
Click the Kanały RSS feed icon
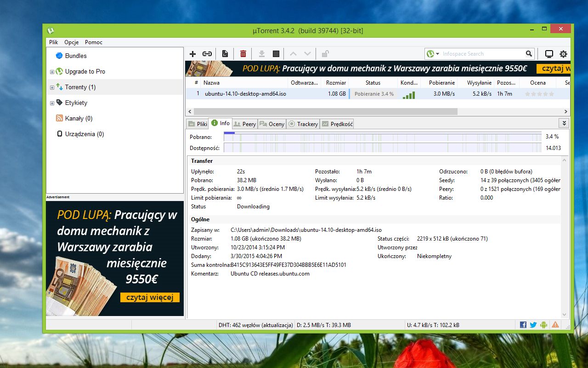coord(59,118)
